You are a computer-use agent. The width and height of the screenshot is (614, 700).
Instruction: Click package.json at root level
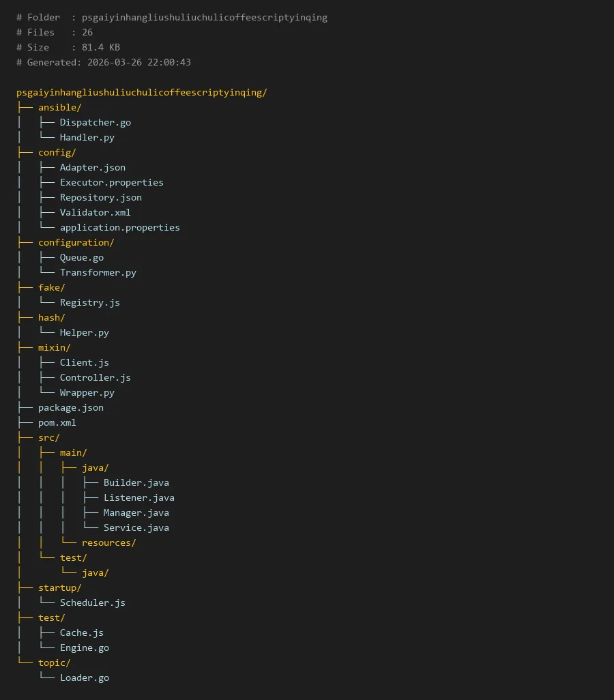tap(70, 407)
